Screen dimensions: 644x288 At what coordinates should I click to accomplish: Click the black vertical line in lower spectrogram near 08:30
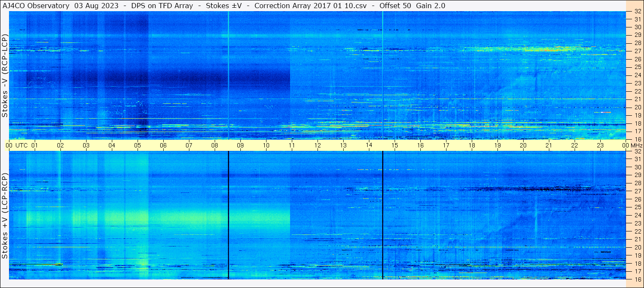228,215
